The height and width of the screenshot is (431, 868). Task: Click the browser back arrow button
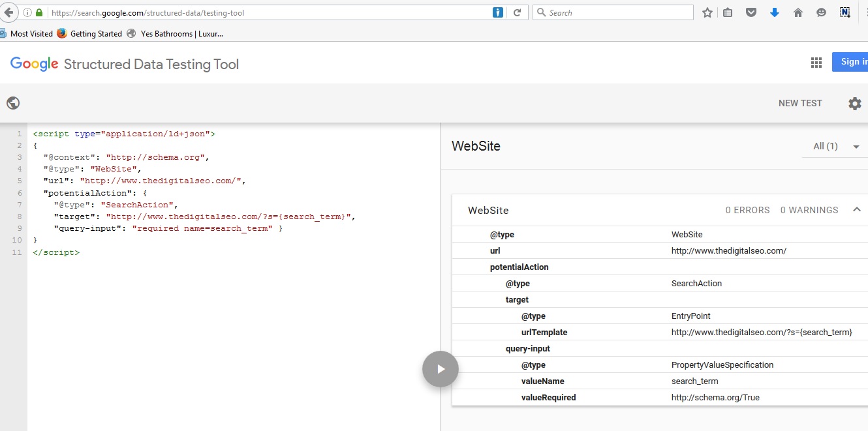(x=8, y=12)
